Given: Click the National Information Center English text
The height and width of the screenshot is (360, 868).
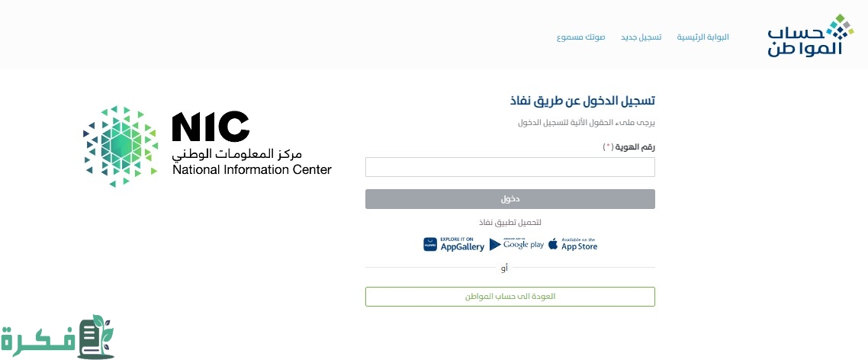Looking at the screenshot, I should click(x=252, y=170).
